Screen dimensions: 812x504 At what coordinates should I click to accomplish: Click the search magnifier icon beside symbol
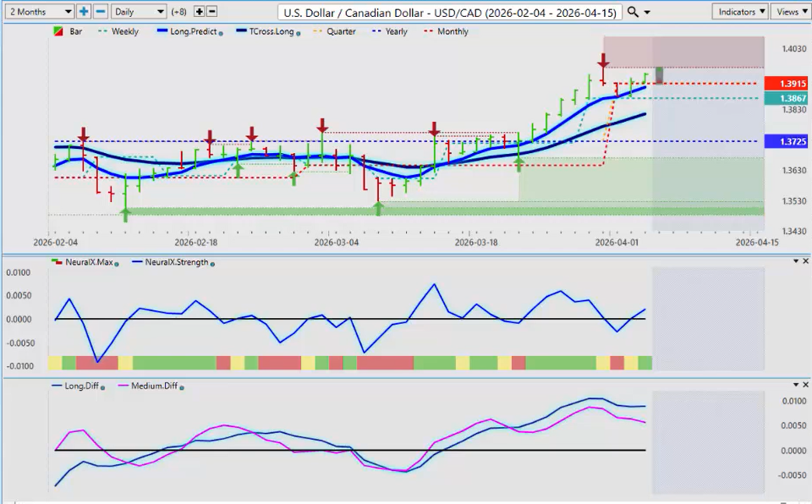click(635, 12)
